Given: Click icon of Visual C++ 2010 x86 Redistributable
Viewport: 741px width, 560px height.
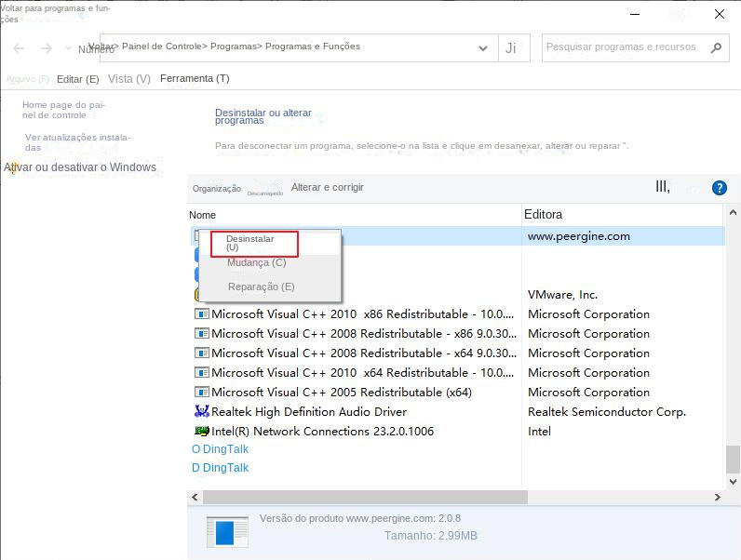Looking at the screenshot, I should [202, 314].
